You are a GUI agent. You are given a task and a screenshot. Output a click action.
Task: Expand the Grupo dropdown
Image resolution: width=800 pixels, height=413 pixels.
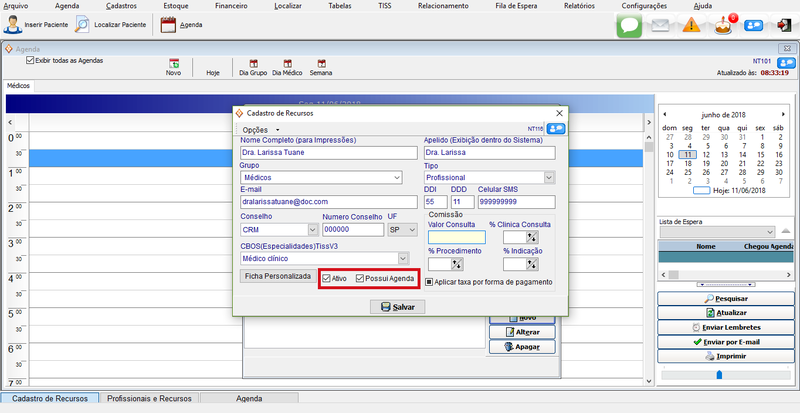(396, 178)
